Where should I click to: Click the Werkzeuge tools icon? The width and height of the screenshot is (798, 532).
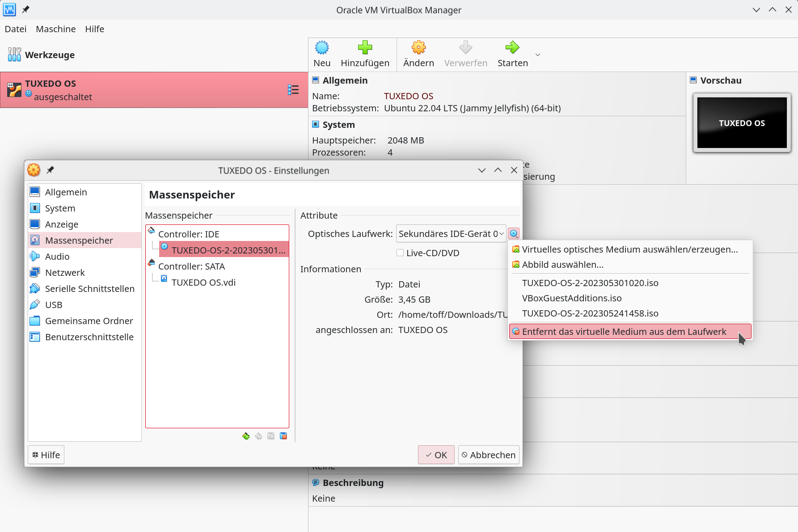pos(14,55)
